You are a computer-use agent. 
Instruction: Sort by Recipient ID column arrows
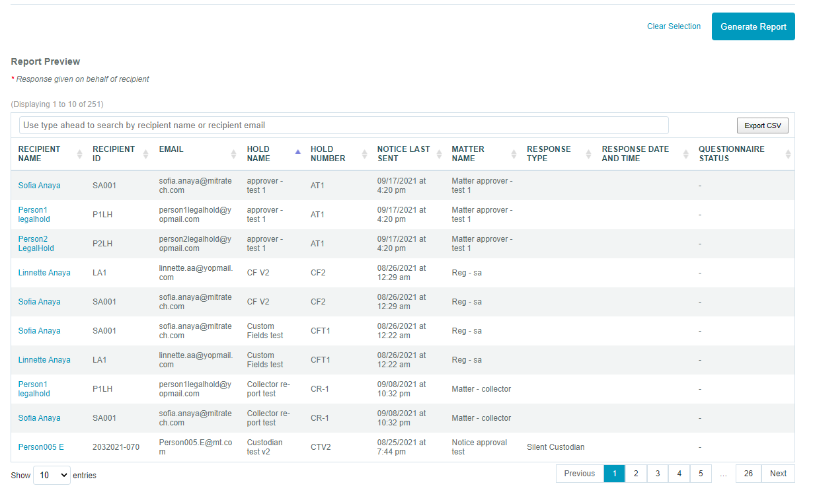coord(146,154)
